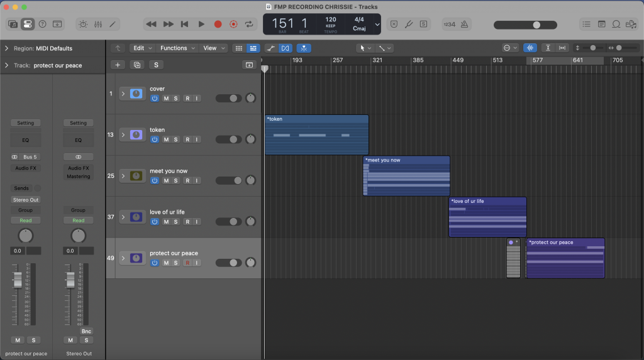
Task: Open Smart Controls dial icon
Action: tap(83, 25)
